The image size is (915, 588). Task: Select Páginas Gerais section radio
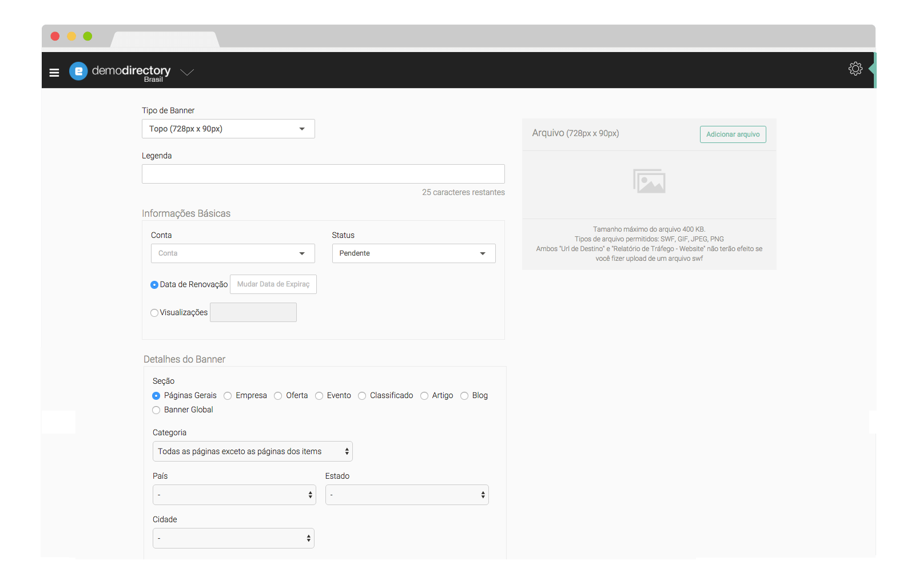coord(156,396)
